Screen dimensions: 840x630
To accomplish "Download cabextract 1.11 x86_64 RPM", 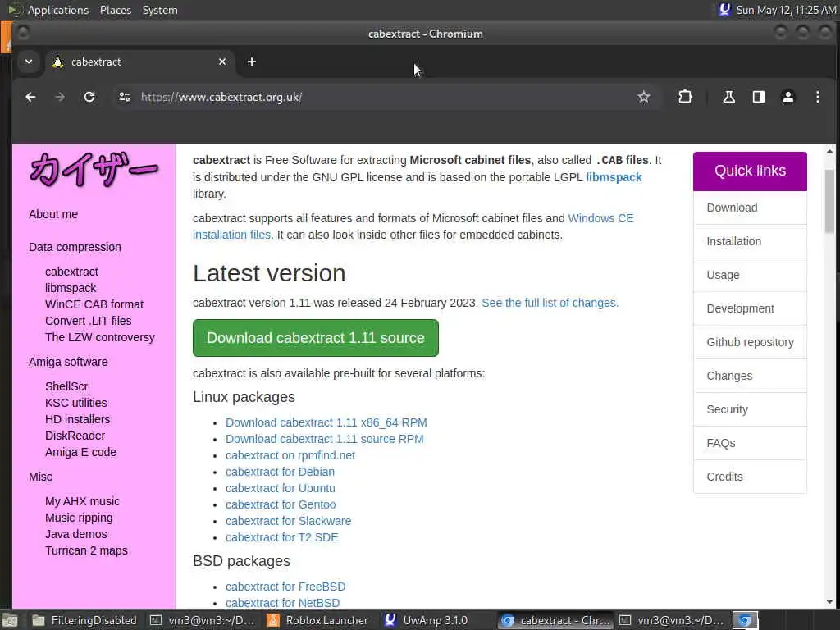I will pos(326,422).
